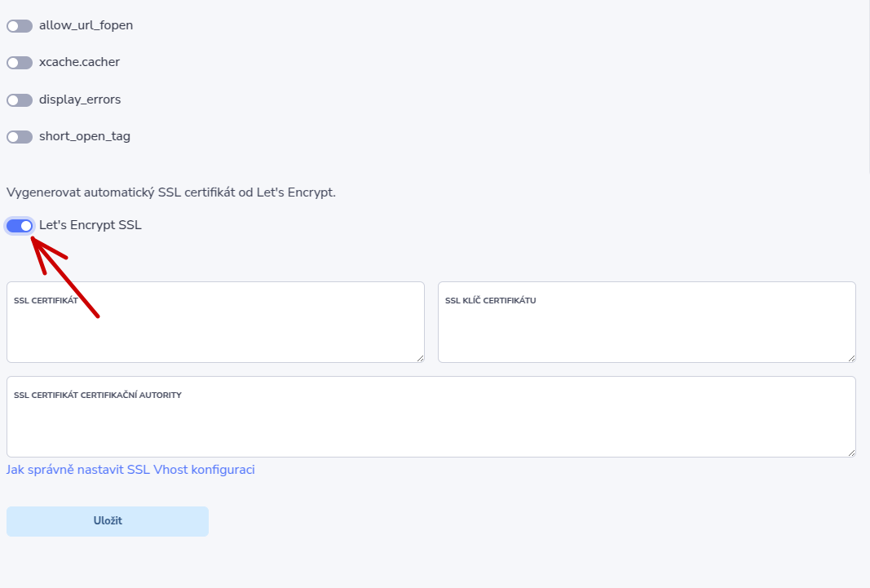Screen dimensions: 870x588
Task: Click the certifikační autority field resize handle
Action: click(851, 453)
